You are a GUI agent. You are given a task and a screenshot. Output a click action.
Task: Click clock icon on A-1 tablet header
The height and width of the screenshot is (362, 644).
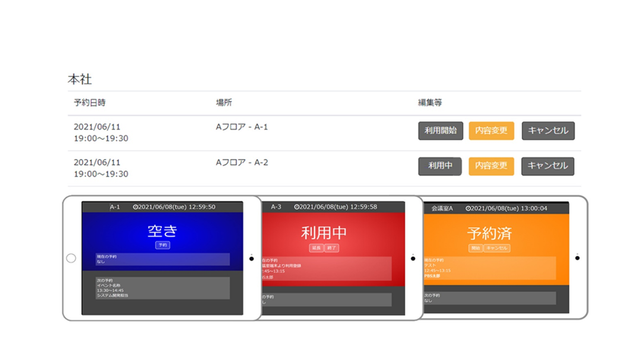(135, 207)
